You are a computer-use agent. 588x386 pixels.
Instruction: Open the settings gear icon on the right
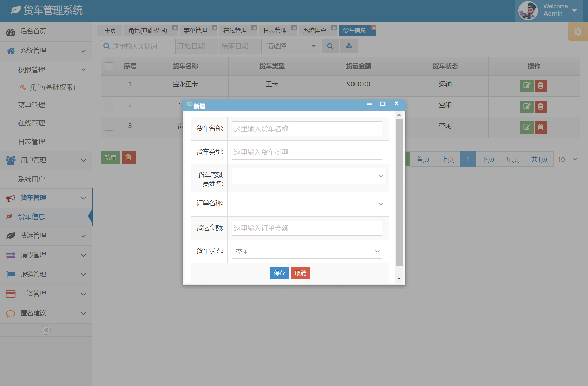(578, 31)
